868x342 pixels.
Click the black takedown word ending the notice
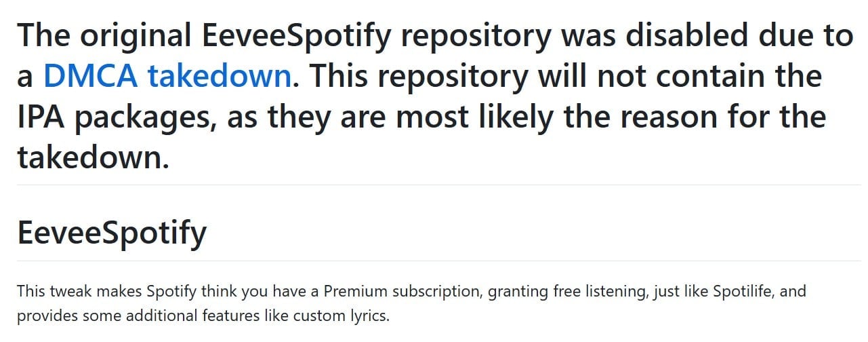click(93, 157)
